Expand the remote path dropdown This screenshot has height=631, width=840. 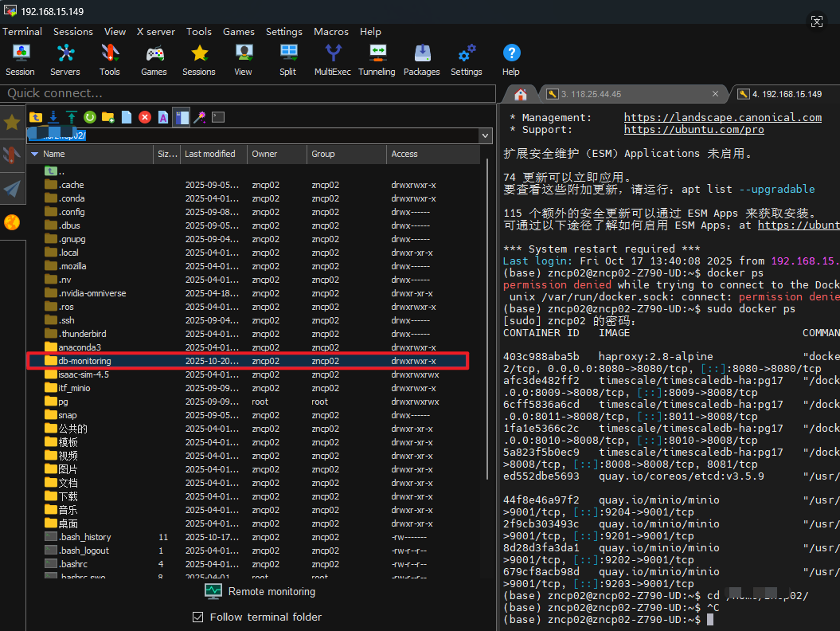[486, 135]
